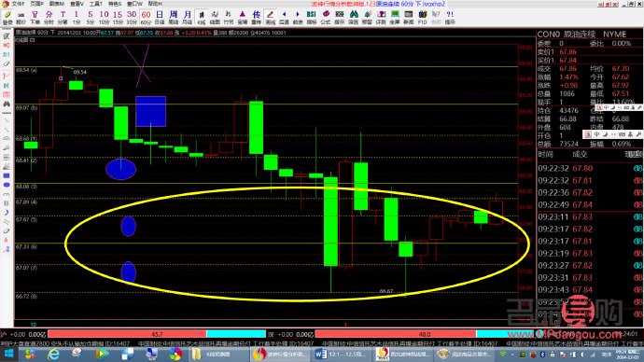The image size is (644, 362).
Task: Open the 工具T menu
Action: (96, 4)
